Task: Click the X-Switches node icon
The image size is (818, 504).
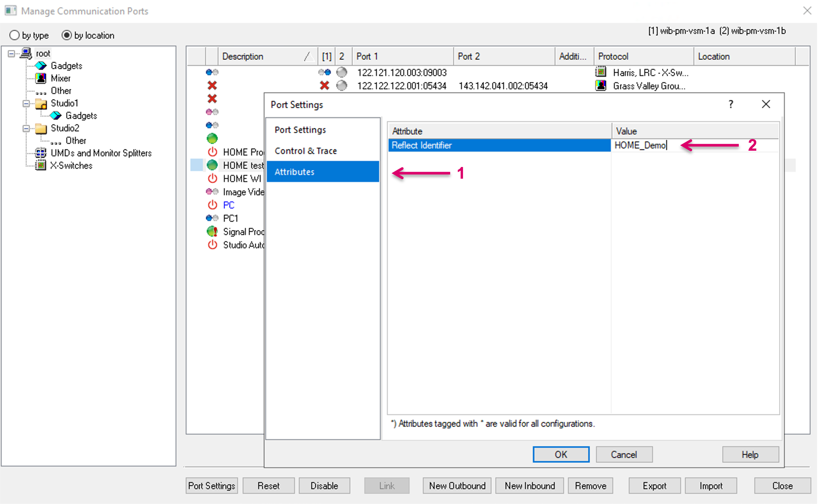Action: click(x=41, y=166)
